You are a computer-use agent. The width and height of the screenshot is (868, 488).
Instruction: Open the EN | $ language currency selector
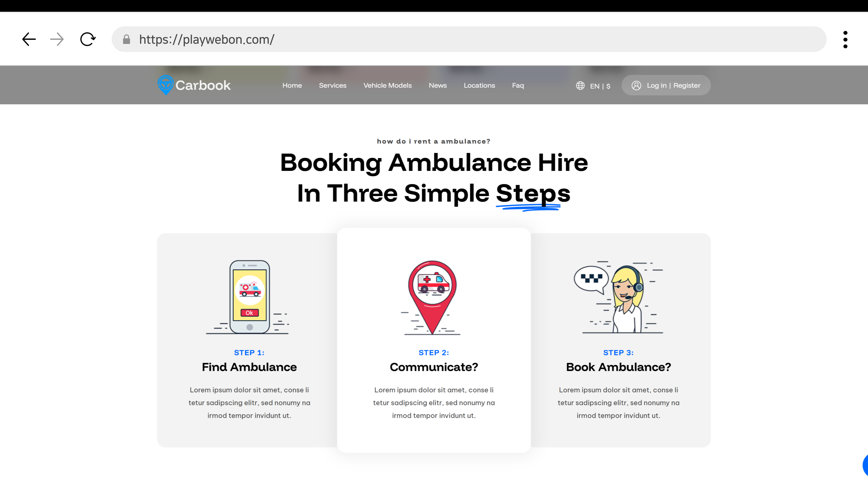(600, 86)
